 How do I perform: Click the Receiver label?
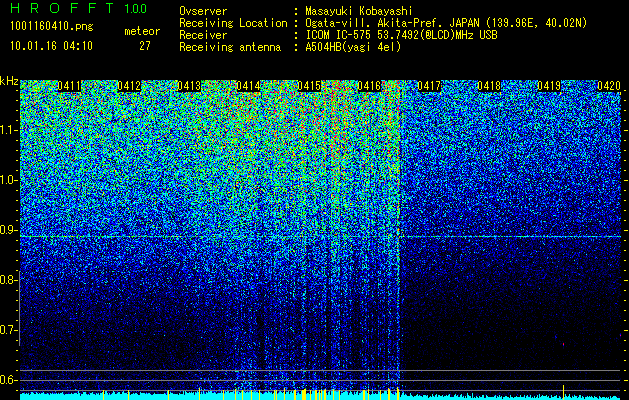pos(203,35)
